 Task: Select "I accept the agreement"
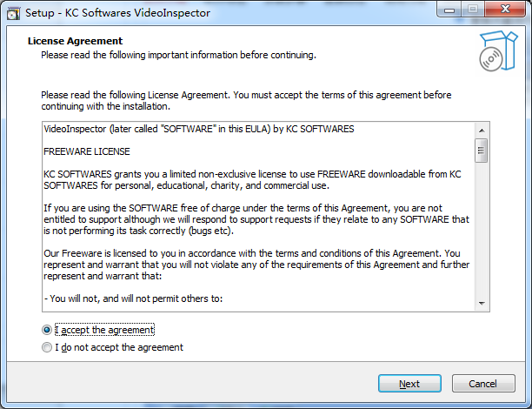(x=48, y=331)
